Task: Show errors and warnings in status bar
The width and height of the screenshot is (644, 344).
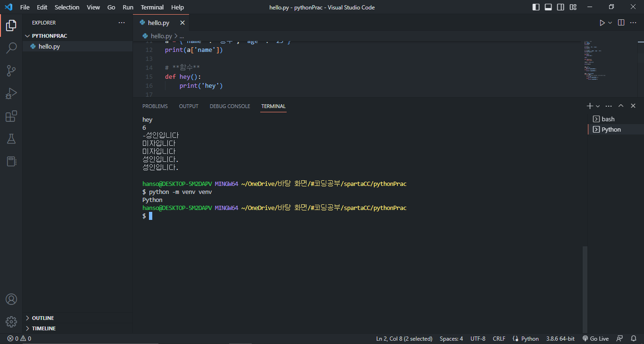Action: 19,339
